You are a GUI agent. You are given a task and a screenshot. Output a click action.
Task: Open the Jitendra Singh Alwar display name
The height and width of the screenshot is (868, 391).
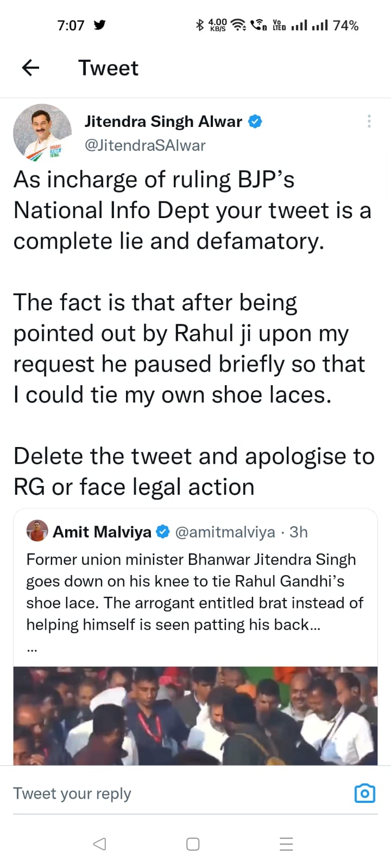pyautogui.click(x=163, y=122)
